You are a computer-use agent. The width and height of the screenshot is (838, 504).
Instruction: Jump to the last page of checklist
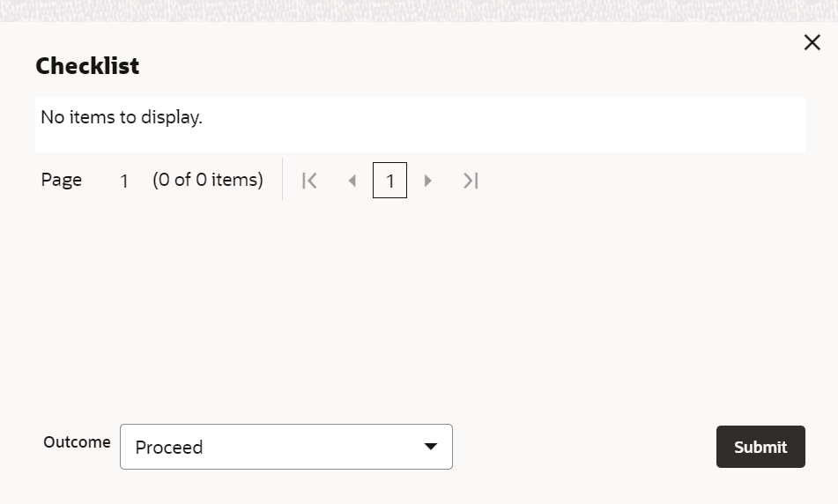pyautogui.click(x=471, y=181)
